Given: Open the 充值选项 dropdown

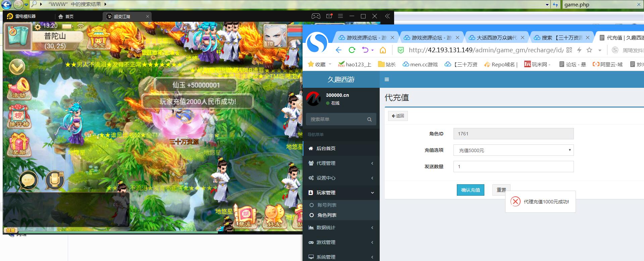Looking at the screenshot, I should click(513, 150).
